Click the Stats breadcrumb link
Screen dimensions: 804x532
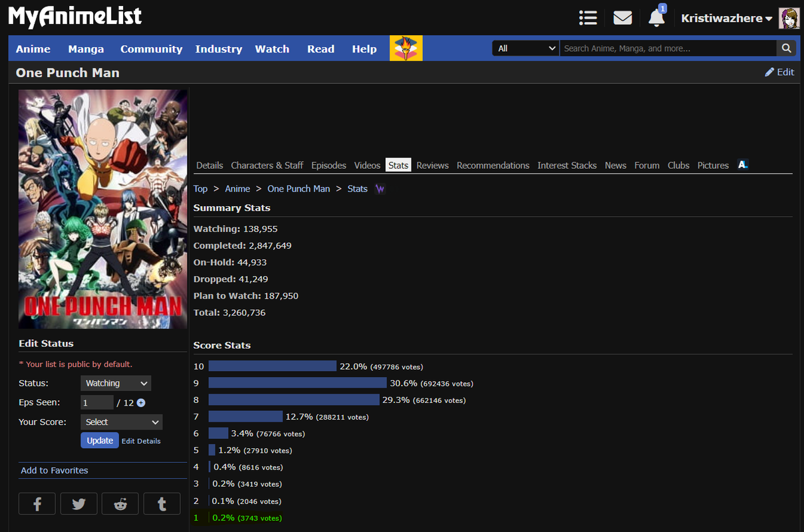357,189
